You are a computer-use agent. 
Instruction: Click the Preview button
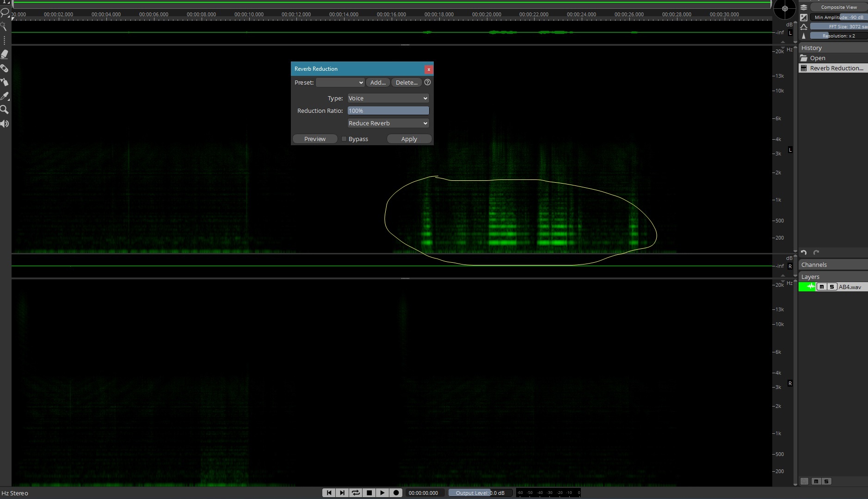coord(315,139)
